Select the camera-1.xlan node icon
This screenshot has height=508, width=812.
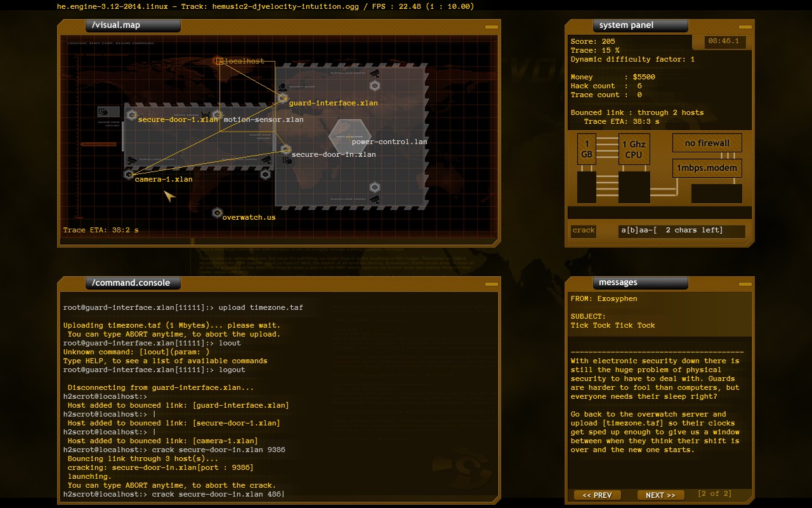pos(129,173)
